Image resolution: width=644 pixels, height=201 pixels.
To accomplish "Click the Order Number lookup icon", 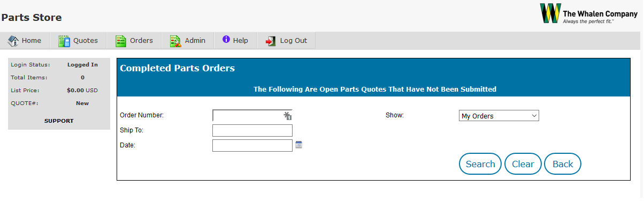I will point(288,116).
